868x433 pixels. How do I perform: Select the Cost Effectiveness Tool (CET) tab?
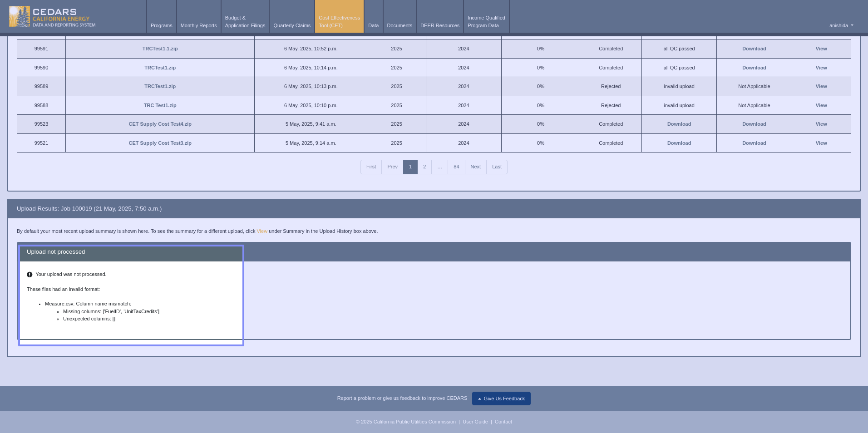coord(339,21)
